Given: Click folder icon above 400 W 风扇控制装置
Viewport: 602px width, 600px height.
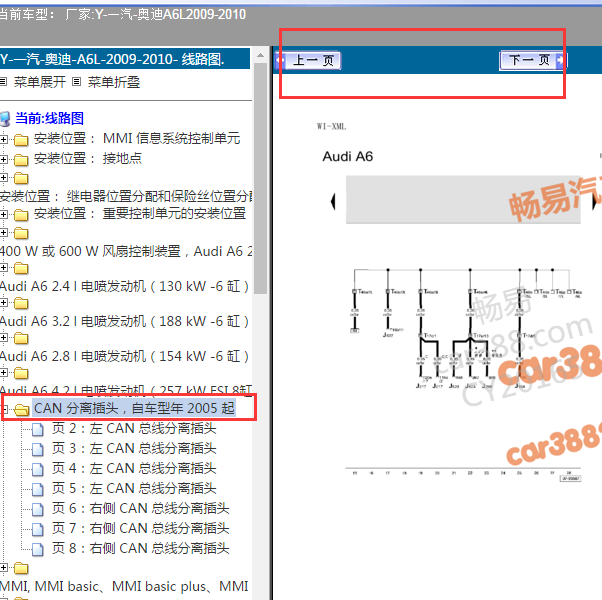Looking at the screenshot, I should point(21,233).
